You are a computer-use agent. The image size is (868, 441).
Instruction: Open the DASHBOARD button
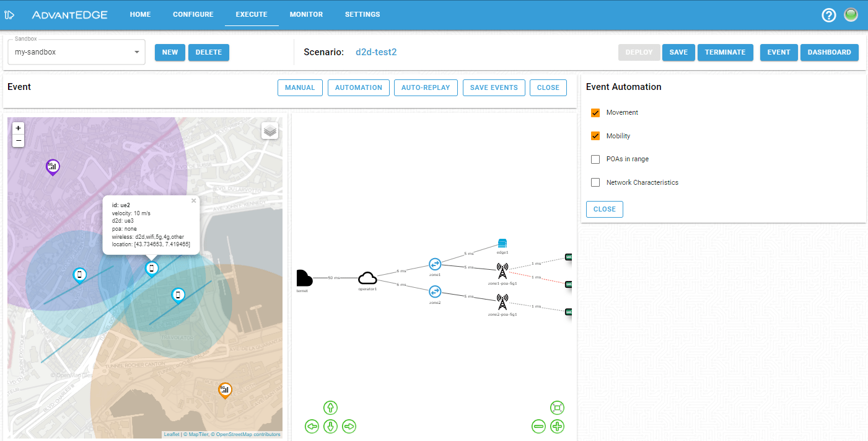(830, 52)
